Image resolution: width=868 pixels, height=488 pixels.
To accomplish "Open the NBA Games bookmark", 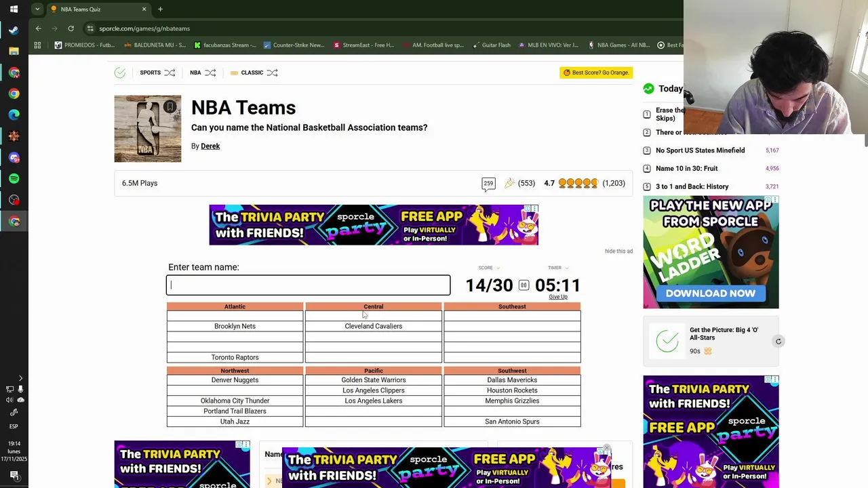I will coord(618,45).
